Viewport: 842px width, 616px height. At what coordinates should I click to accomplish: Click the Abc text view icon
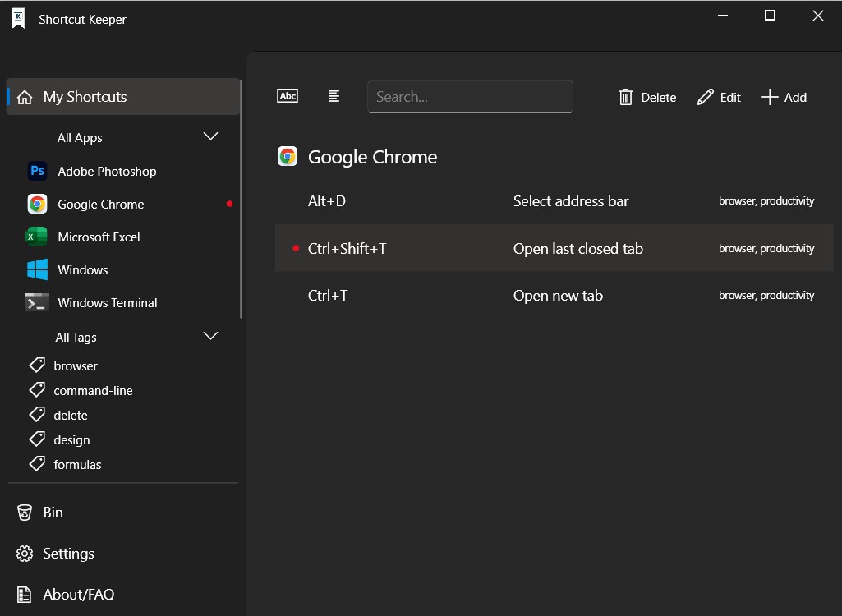pos(288,96)
